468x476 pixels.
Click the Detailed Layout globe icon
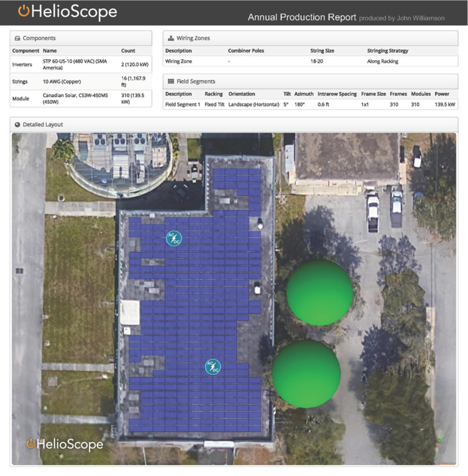pos(17,125)
